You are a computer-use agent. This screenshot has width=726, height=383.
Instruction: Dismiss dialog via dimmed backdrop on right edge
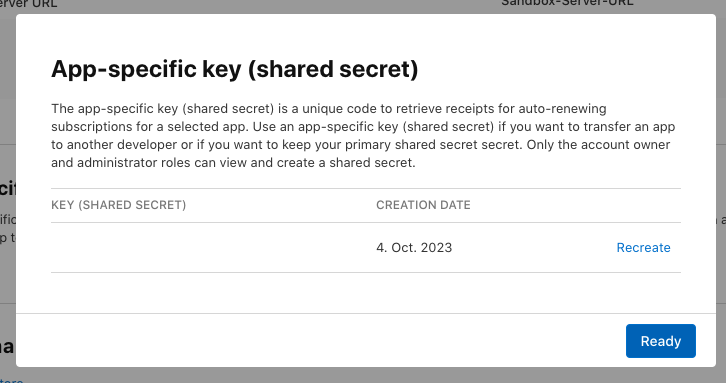721,185
